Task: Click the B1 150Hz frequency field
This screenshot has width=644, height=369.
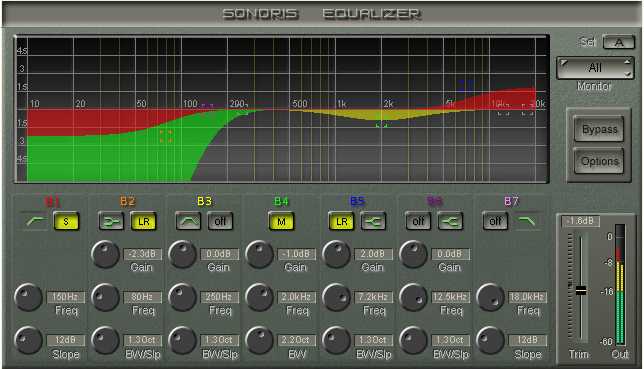Action: point(65,297)
